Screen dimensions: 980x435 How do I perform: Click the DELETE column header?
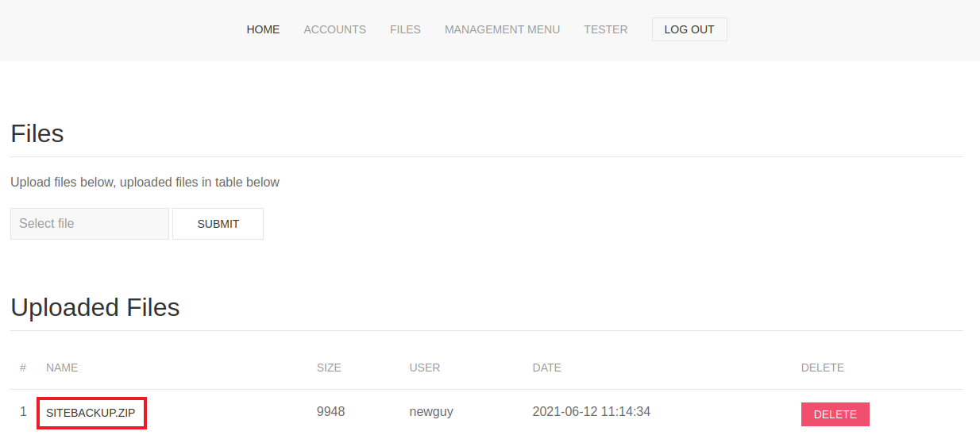tap(822, 368)
